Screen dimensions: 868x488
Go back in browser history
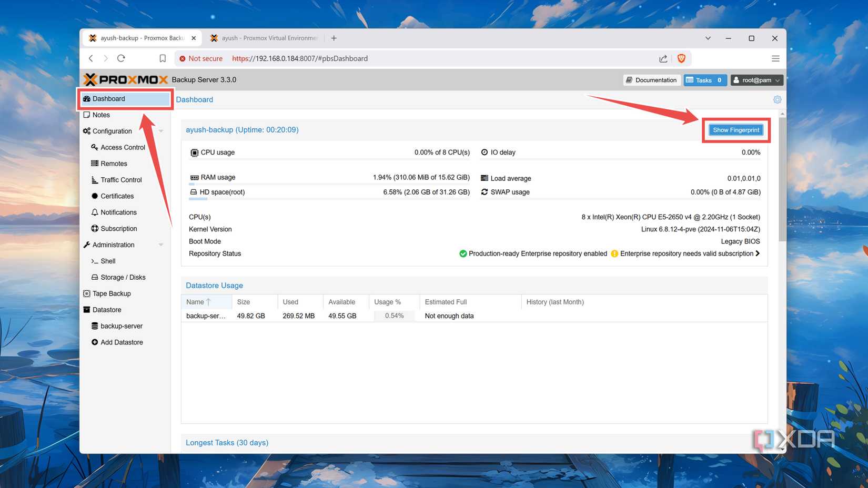tap(91, 58)
